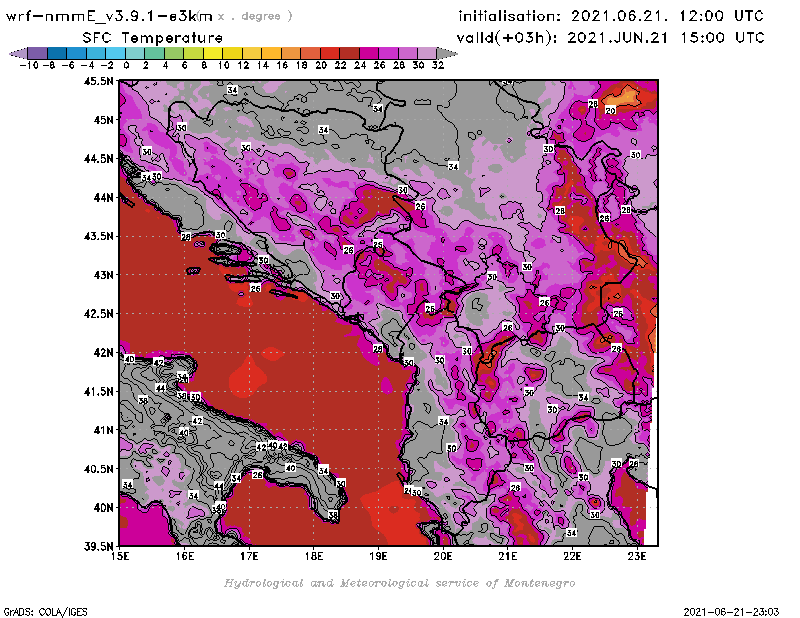800x618 pixels.
Task: Click the '25' contour label on the map
Action: (378, 244)
